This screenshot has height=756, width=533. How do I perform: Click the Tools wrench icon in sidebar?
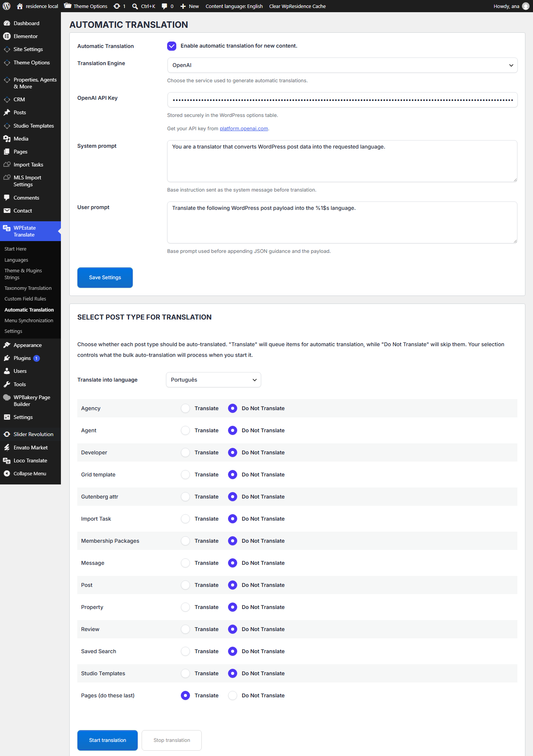tap(7, 384)
